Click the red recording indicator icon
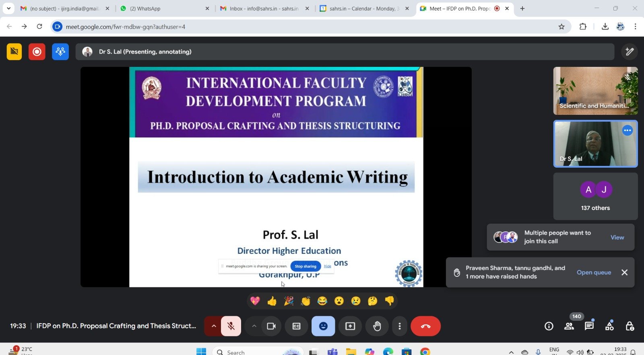The height and width of the screenshot is (355, 644). pyautogui.click(x=37, y=52)
